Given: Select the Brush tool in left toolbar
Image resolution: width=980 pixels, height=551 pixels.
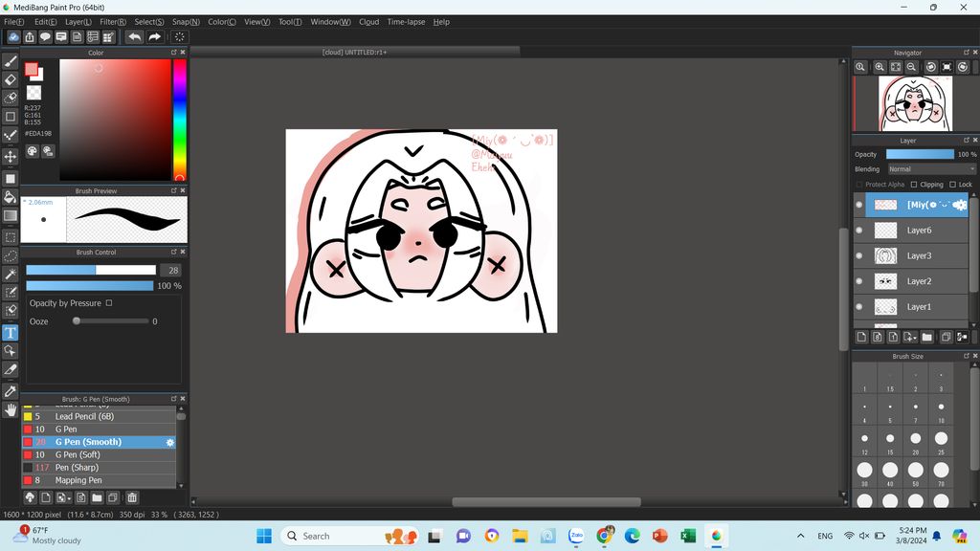Looking at the screenshot, I should pos(11,61).
